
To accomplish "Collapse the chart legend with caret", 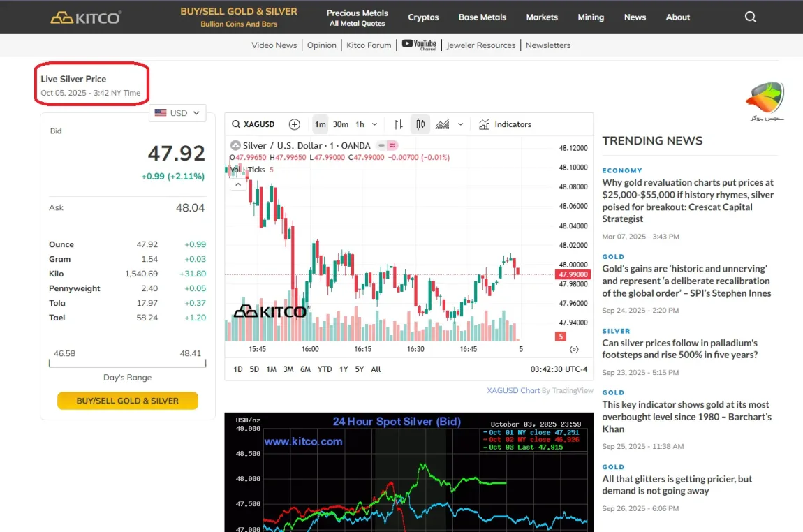I will (x=238, y=184).
